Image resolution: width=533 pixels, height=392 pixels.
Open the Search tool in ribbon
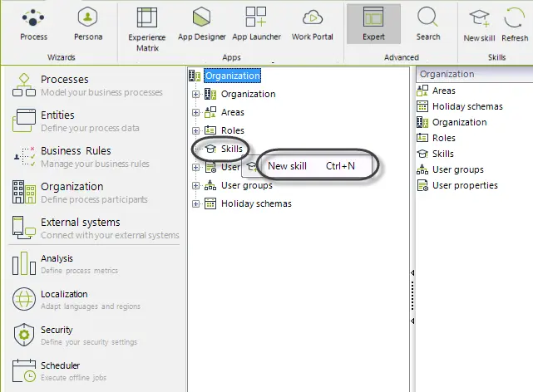click(428, 24)
